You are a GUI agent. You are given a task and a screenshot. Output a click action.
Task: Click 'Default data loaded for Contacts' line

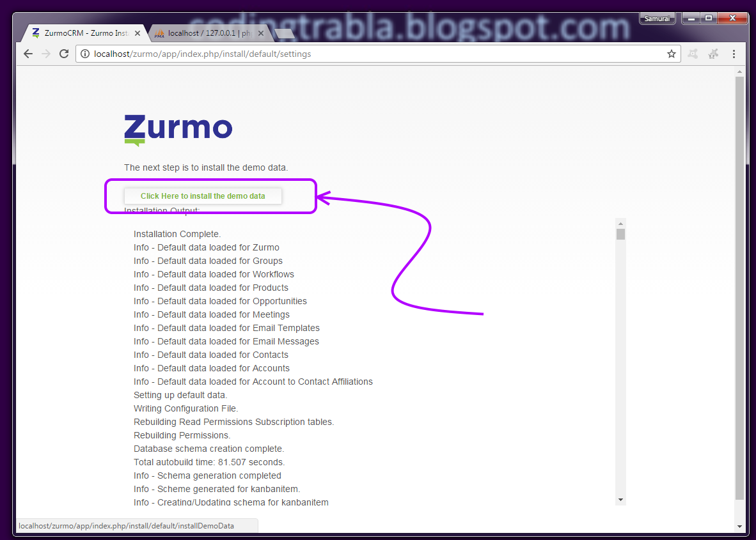pos(210,355)
